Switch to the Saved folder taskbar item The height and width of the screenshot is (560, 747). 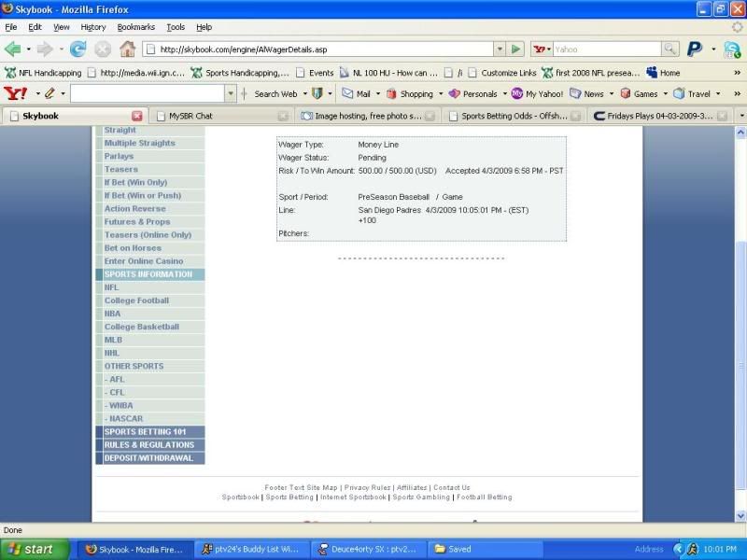pos(486,549)
